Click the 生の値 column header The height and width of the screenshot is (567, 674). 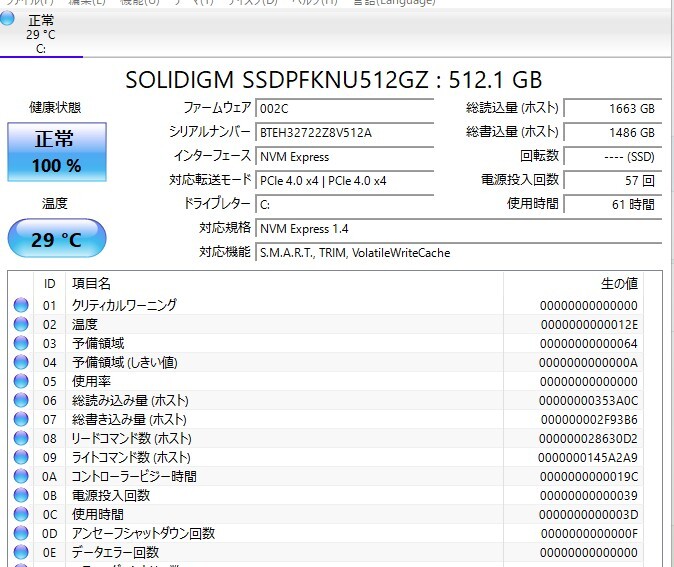tap(618, 284)
